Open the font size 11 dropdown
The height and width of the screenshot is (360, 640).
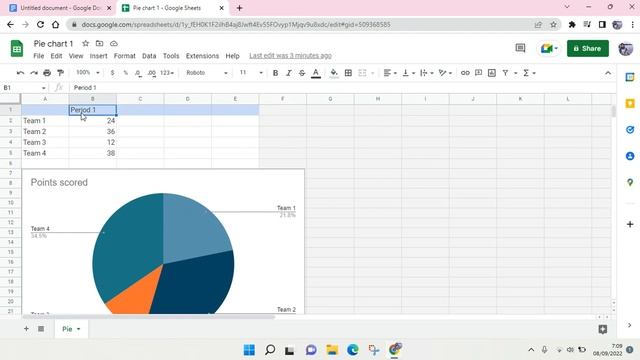[251, 73]
